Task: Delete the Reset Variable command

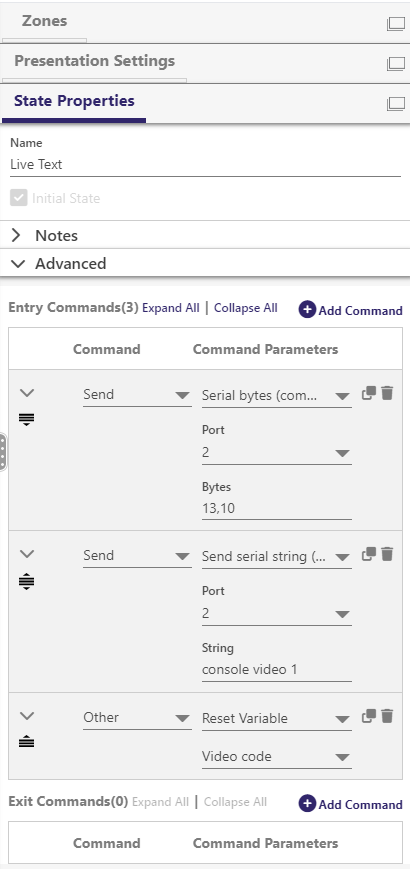Action: click(x=387, y=716)
